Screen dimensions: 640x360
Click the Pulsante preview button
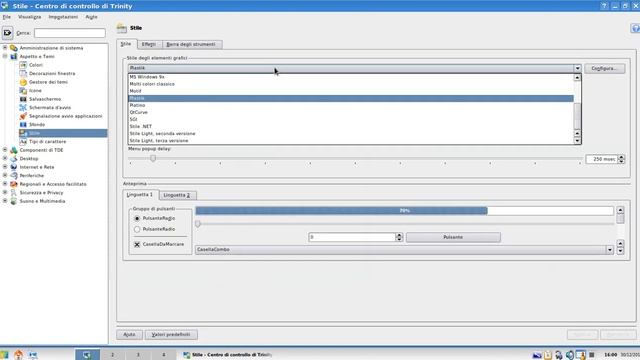[x=453, y=237]
